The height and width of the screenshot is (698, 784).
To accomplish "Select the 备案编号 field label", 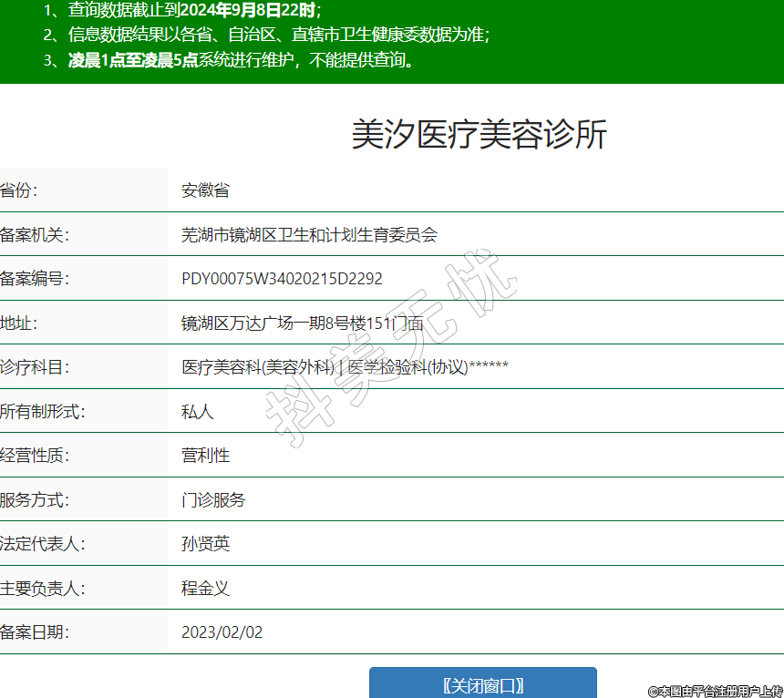I will (35, 279).
